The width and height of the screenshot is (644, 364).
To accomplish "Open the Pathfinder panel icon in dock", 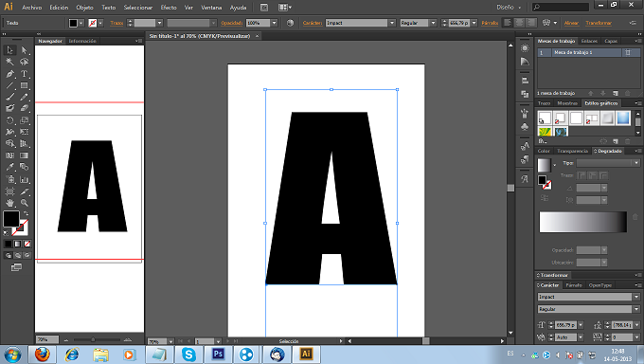I will point(525,94).
